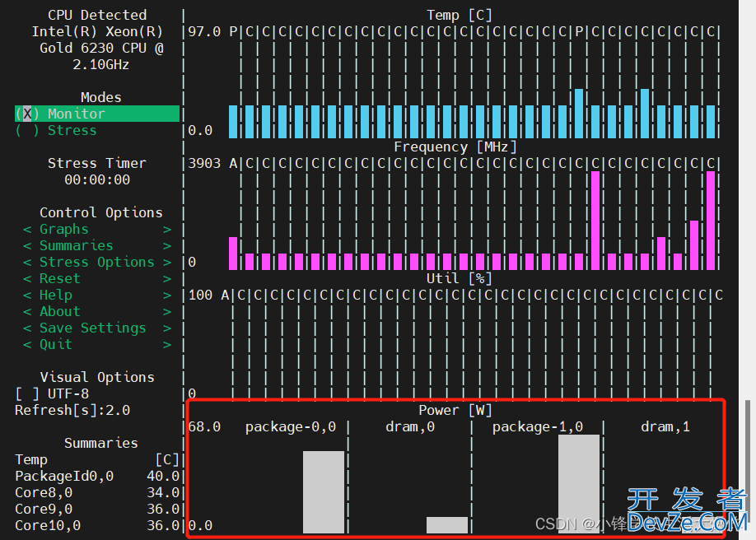Click the dram,0 power bar
The image size is (756, 540).
coord(447,525)
